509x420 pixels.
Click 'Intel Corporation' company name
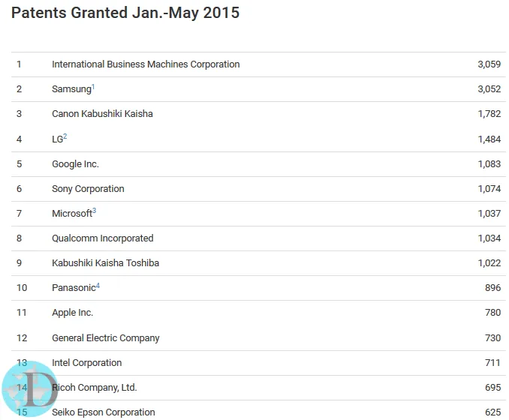(x=86, y=362)
